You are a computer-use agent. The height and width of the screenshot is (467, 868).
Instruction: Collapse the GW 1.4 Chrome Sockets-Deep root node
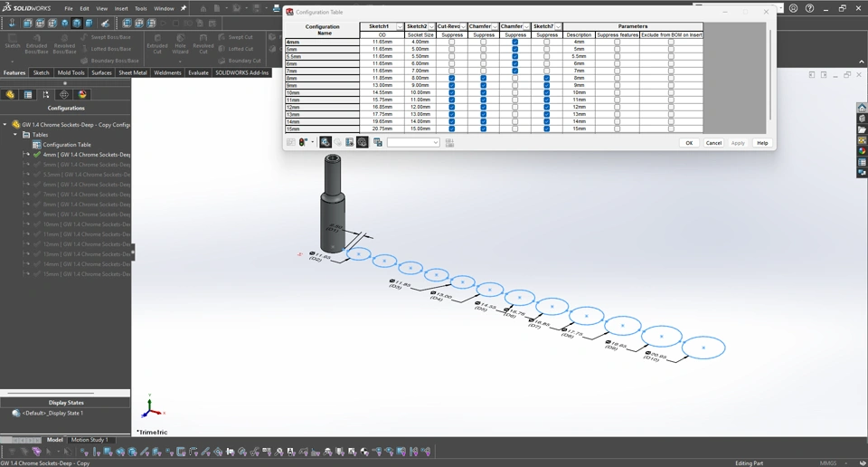click(x=5, y=125)
